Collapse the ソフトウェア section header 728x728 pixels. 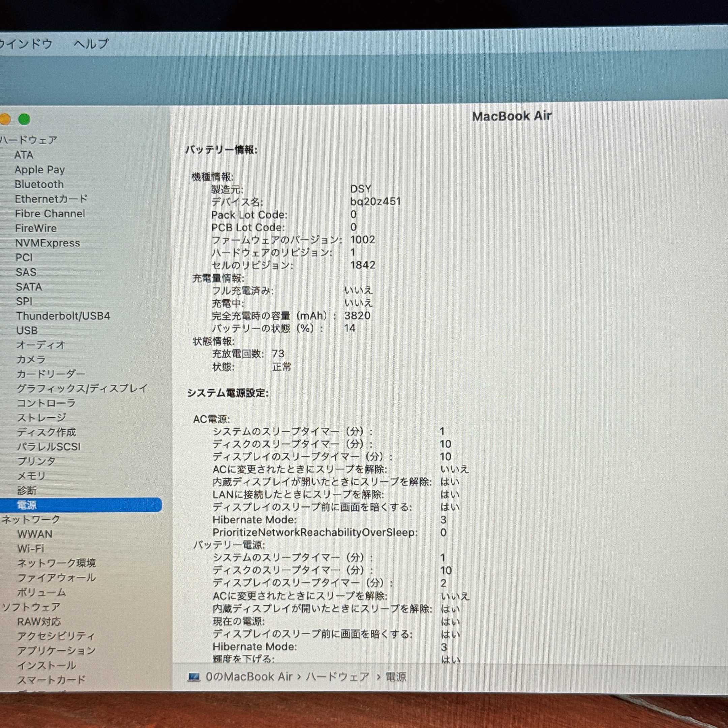tap(31, 607)
